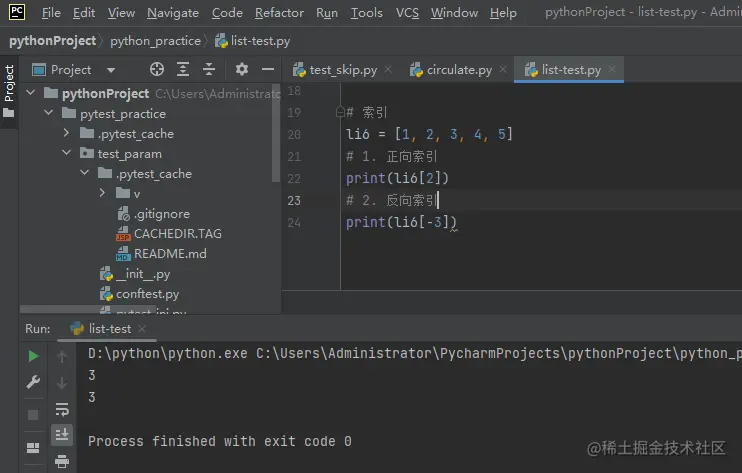The width and height of the screenshot is (742, 473).
Task: Close the test_skip.py tab
Action: (x=388, y=70)
